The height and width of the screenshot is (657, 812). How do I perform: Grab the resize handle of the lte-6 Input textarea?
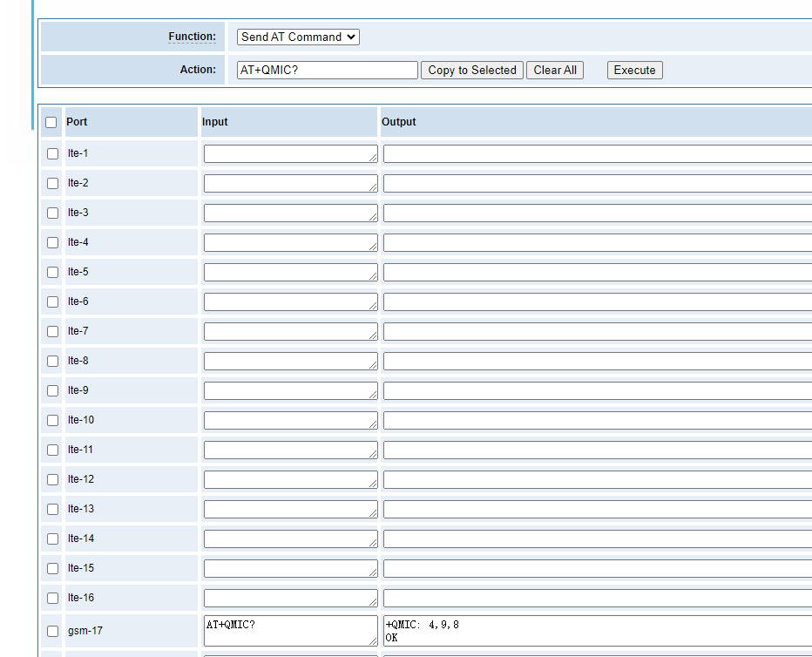[x=373, y=306]
